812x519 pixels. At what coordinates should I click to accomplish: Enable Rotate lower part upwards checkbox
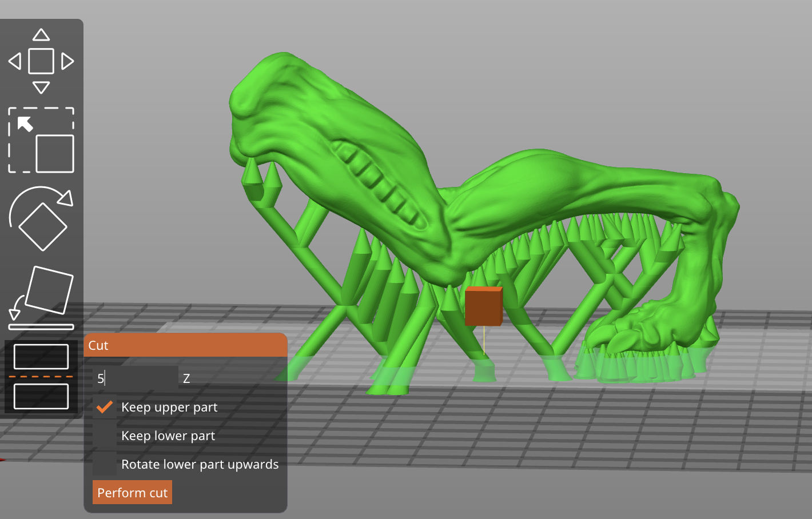(105, 464)
